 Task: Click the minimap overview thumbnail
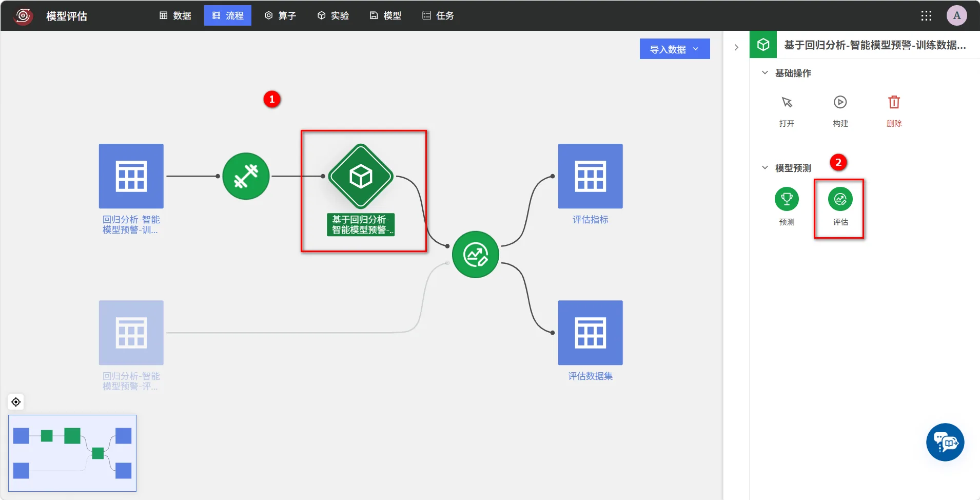point(72,453)
